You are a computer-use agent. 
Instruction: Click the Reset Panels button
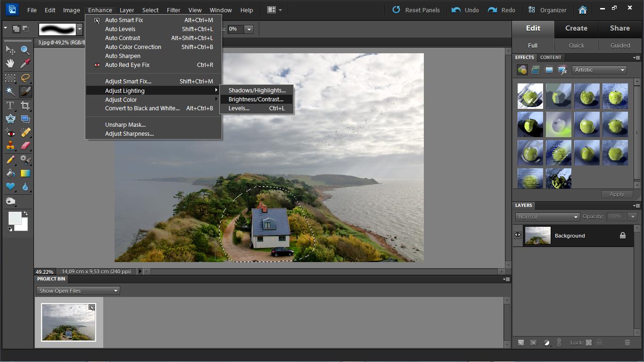click(416, 10)
